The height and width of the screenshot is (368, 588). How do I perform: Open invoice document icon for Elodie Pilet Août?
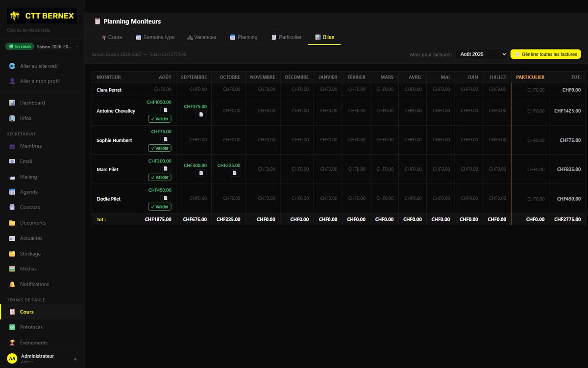click(x=166, y=198)
